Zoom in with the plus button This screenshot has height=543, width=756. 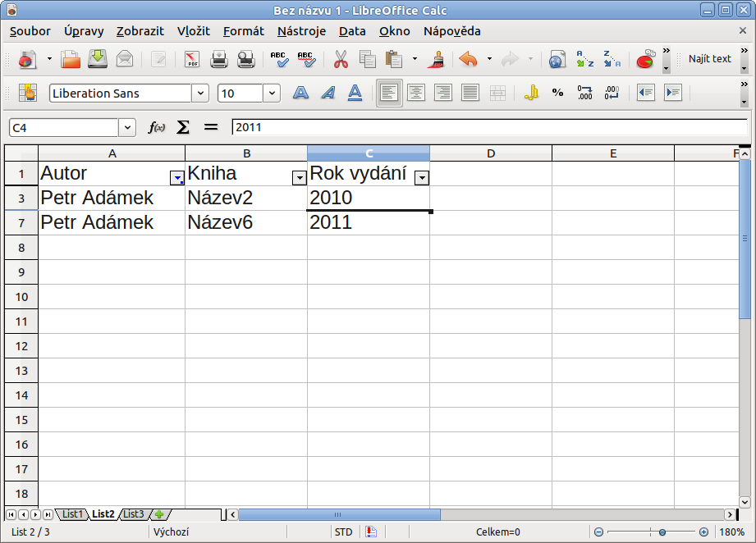pos(703,532)
